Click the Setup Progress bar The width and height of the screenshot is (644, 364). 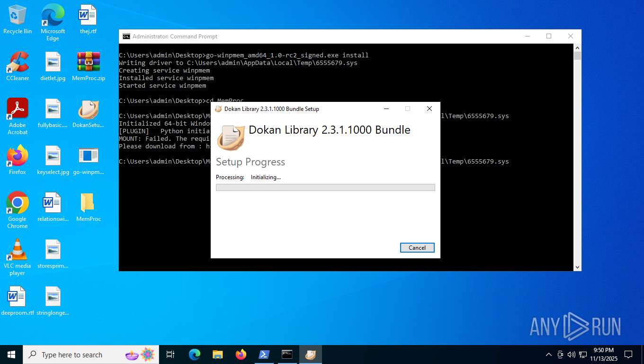325,188
